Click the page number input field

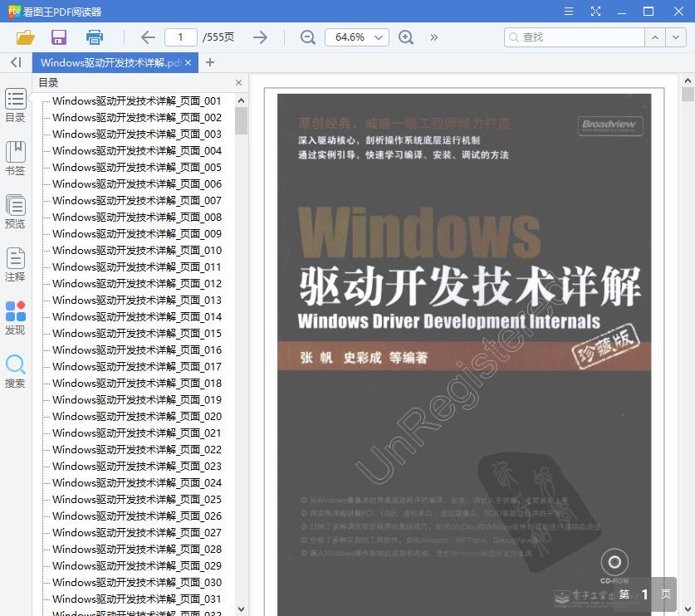180,37
